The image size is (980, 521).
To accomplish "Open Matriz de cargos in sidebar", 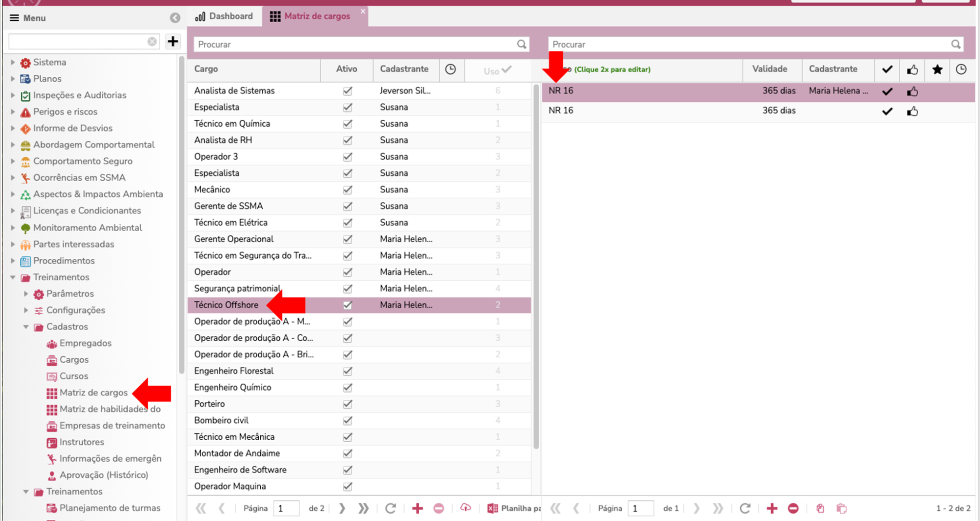I will (93, 392).
